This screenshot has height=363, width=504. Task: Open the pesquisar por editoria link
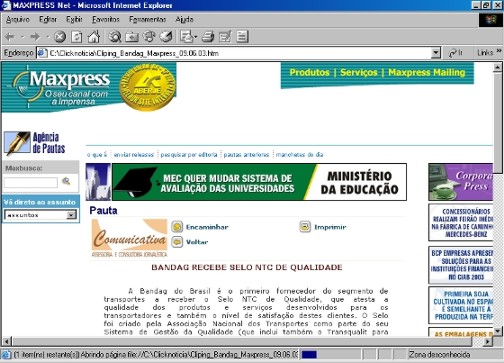[189, 155]
